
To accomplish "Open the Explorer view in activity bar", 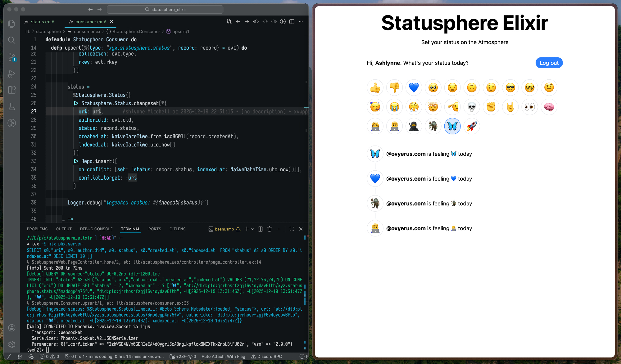I will pos(11,24).
